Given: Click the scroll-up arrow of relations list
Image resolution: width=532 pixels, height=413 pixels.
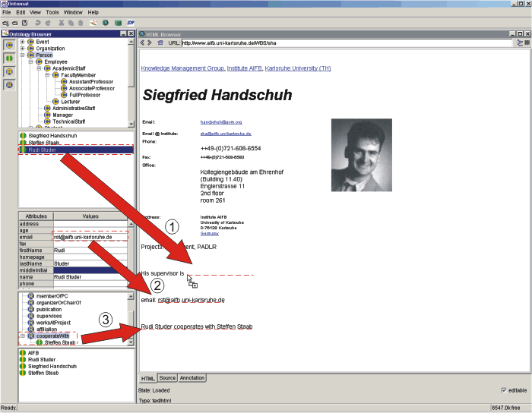Looking at the screenshot, I should point(131,296).
